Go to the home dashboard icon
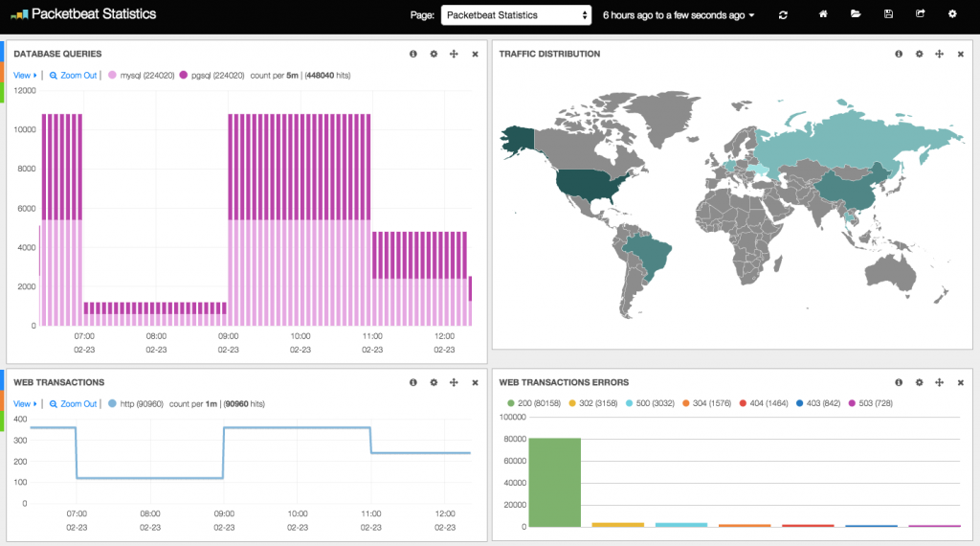The image size is (980, 546). pyautogui.click(x=823, y=13)
